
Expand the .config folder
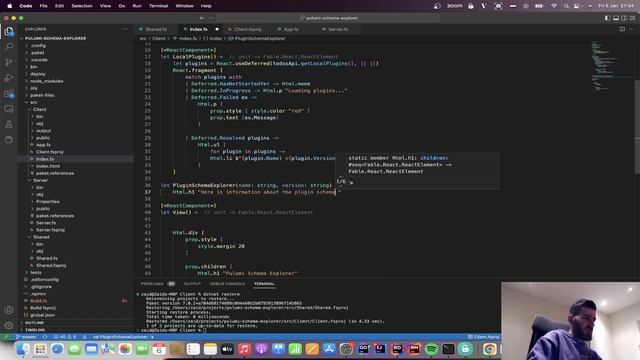[76, 45]
